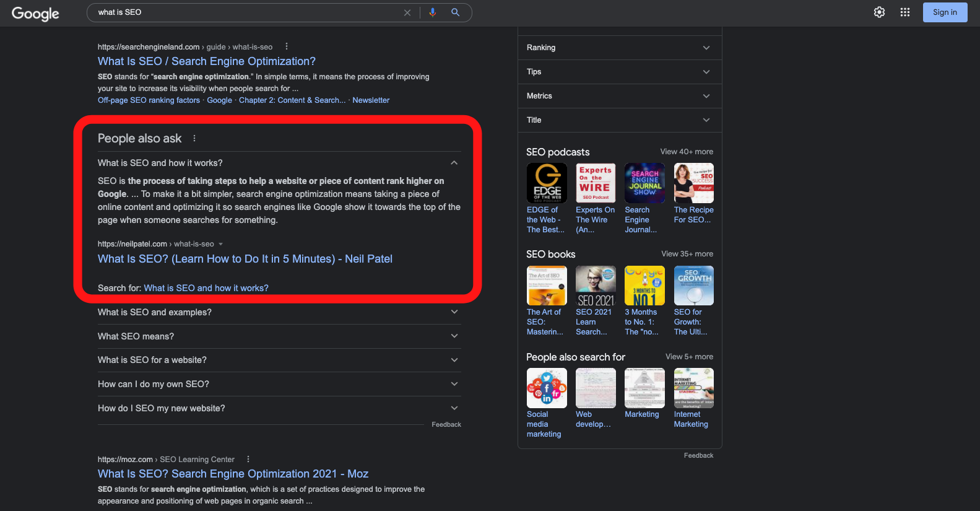
Task: Open the 'Newsletter' sitelink
Action: (371, 100)
